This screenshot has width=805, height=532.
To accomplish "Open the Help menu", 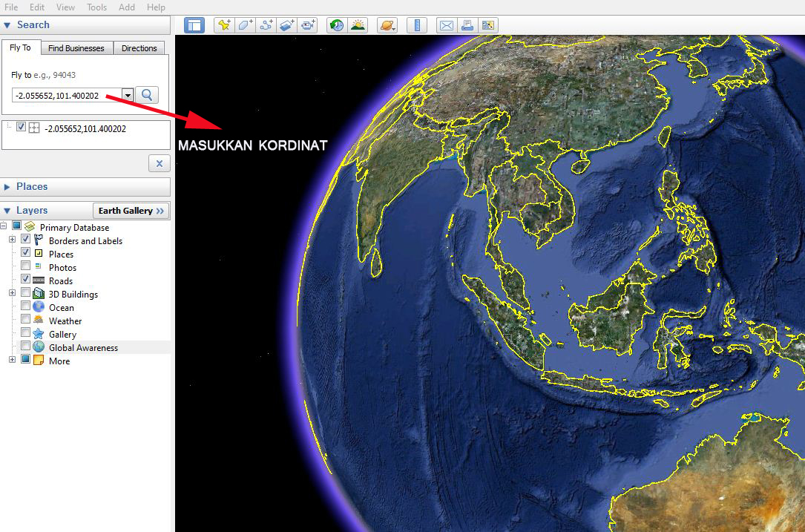I will (156, 7).
